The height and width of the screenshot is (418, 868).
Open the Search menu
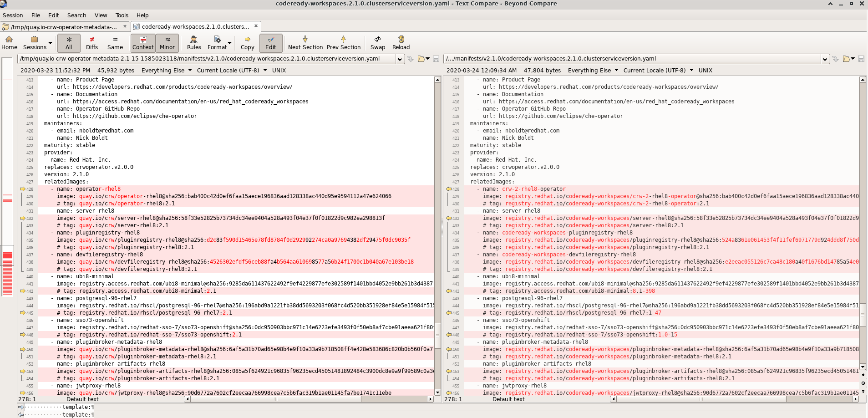76,15
